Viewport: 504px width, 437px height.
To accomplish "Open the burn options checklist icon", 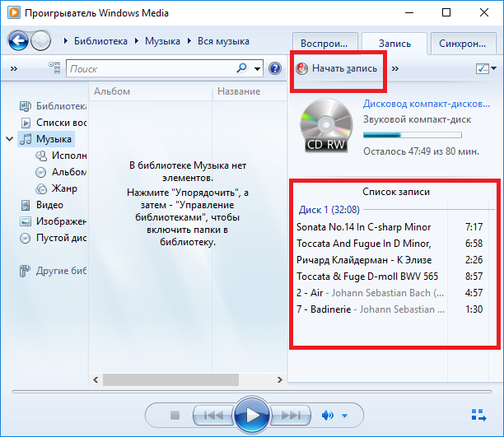I will [x=482, y=68].
